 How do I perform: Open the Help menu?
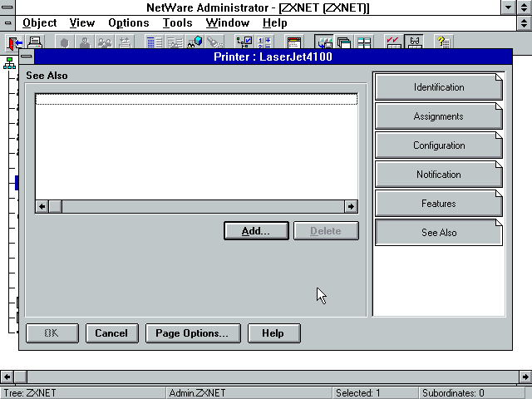coord(275,22)
